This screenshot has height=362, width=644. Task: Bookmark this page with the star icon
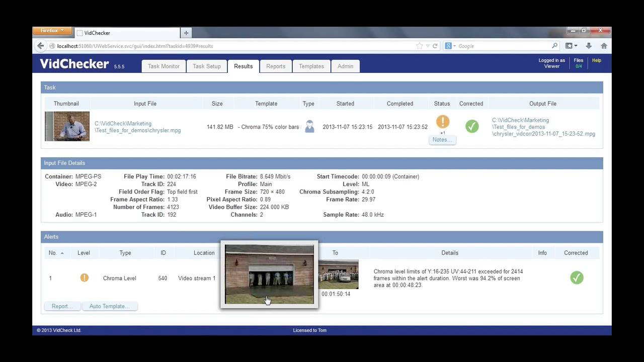pyautogui.click(x=420, y=46)
